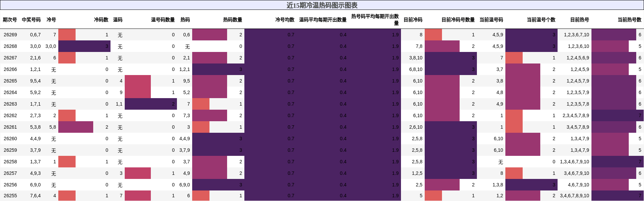Click the 当前温号个数 column header
The height and width of the screenshot is (201, 644).
(x=541, y=20)
